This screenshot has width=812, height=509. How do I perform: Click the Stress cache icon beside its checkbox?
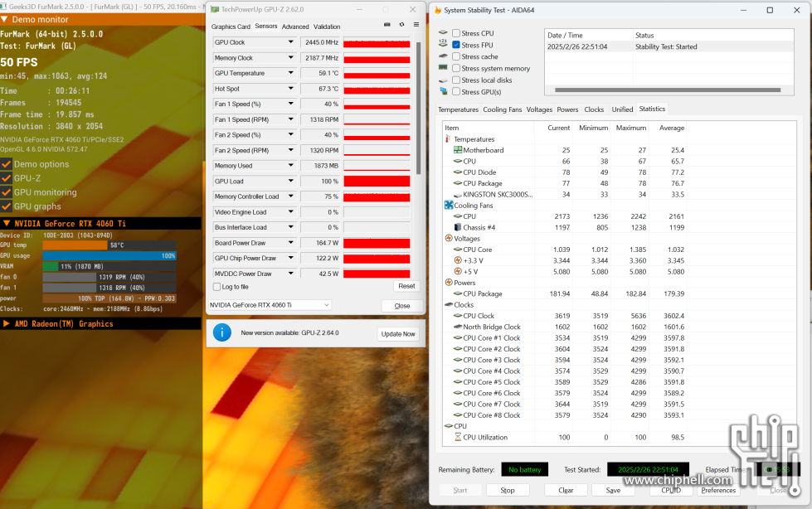[443, 56]
